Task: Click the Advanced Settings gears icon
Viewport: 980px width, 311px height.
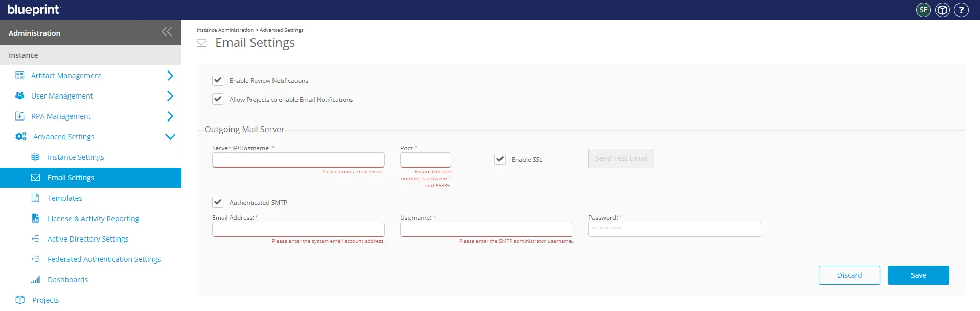Action: [21, 136]
